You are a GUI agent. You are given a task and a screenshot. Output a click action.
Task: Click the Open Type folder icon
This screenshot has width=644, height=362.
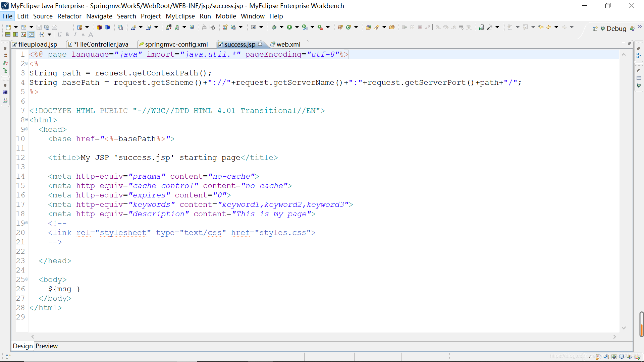point(369,27)
